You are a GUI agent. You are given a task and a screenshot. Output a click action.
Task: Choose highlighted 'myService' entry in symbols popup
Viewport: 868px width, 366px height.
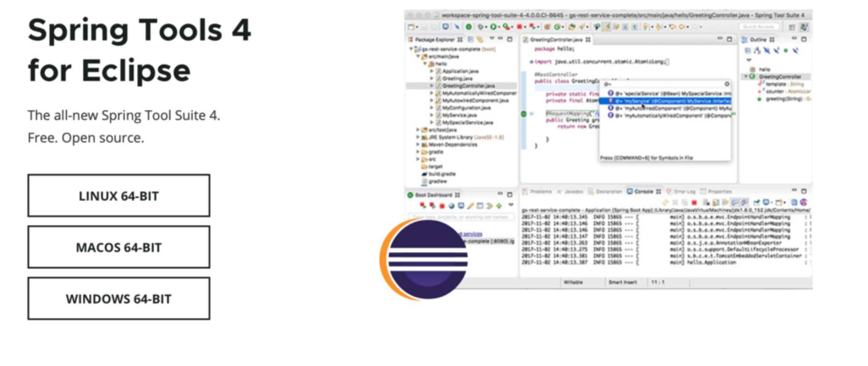pos(666,101)
